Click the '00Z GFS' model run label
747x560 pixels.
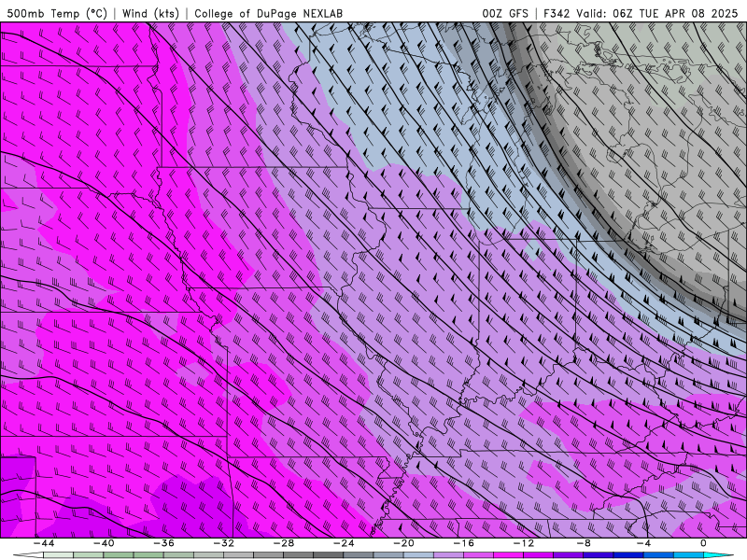(x=505, y=13)
